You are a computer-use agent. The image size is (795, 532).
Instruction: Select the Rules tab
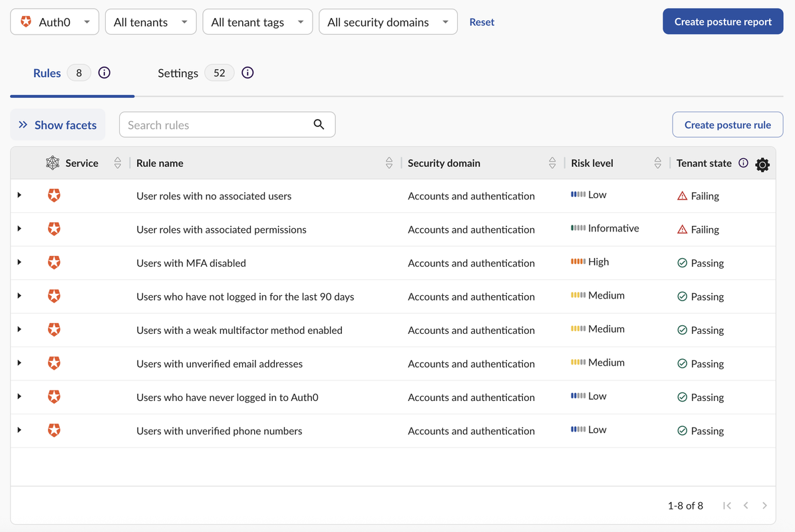47,73
